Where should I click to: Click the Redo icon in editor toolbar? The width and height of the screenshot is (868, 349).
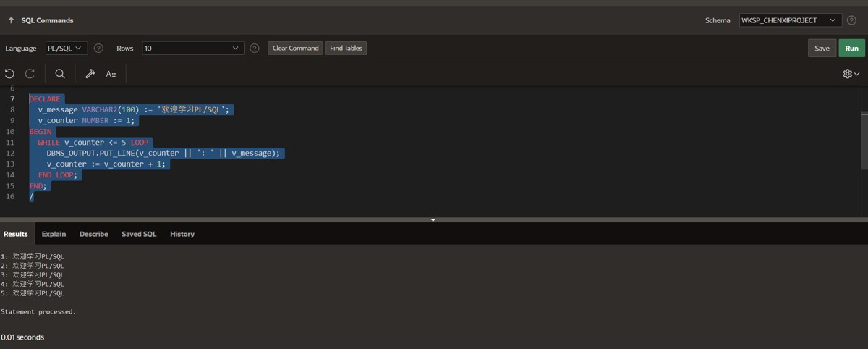coord(30,74)
